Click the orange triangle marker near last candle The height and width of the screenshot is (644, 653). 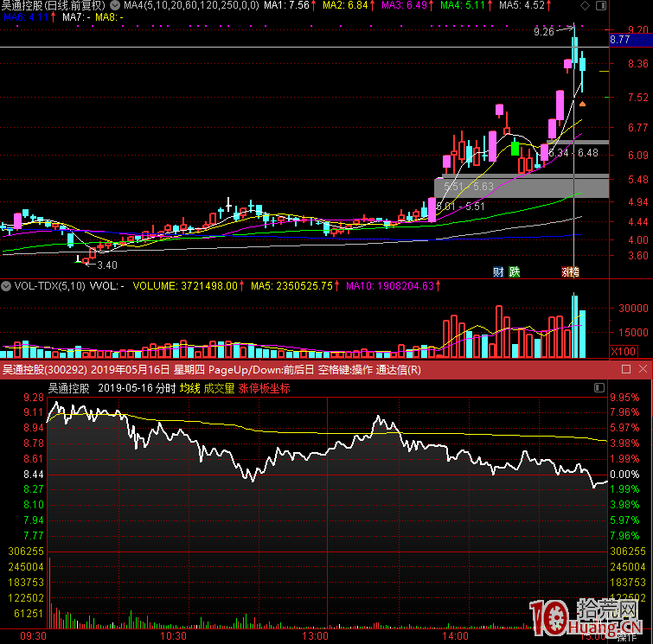[582, 104]
